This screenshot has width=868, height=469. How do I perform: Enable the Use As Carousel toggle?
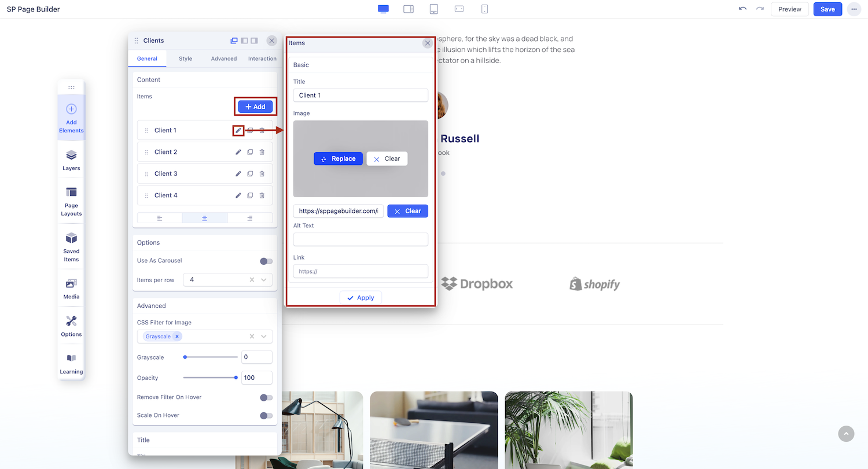point(266,261)
